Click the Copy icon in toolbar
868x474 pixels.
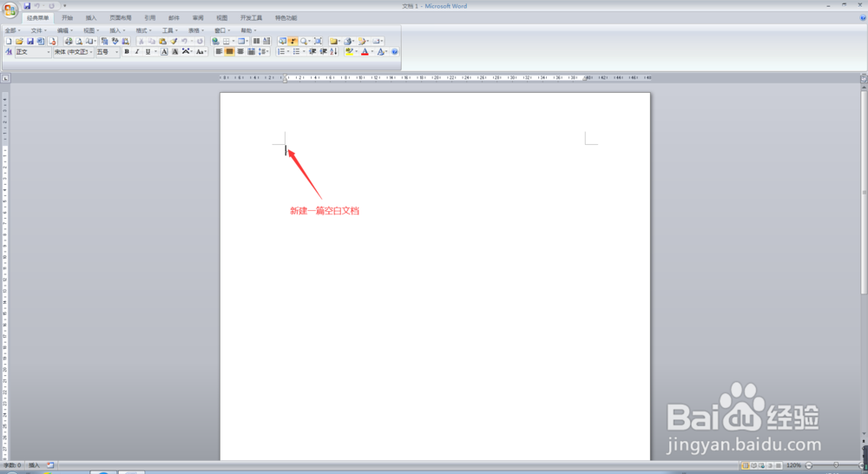click(x=151, y=41)
